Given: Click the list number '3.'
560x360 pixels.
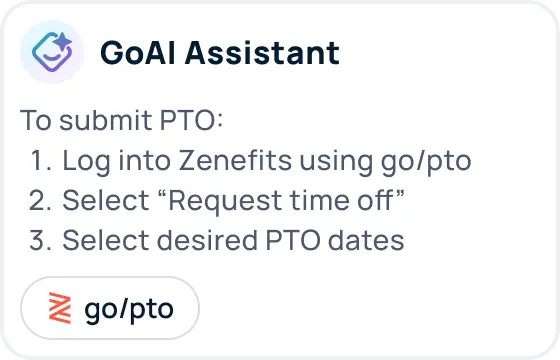Looking at the screenshot, I should tap(40, 240).
